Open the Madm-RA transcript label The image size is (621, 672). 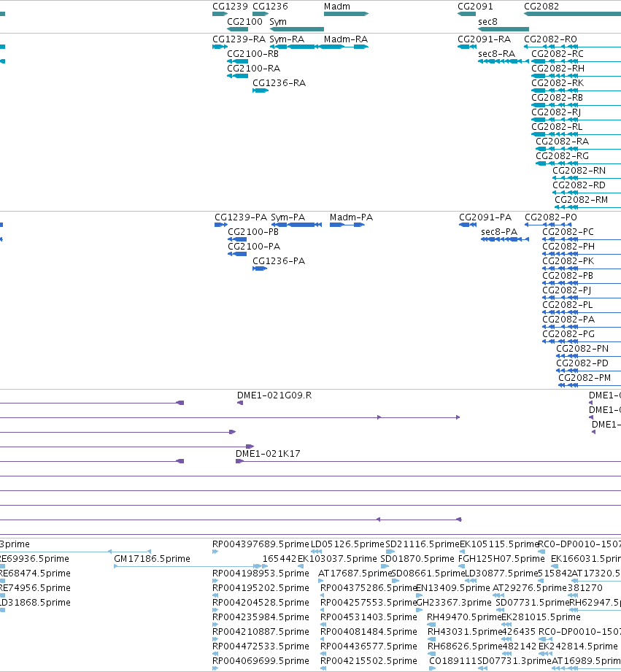[x=346, y=39]
